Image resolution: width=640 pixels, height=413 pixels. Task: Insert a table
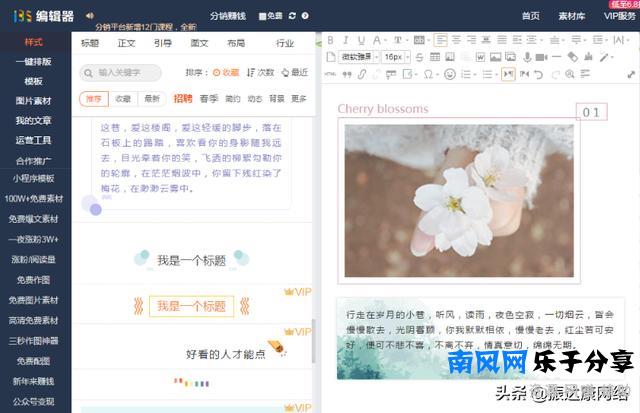tap(435, 57)
